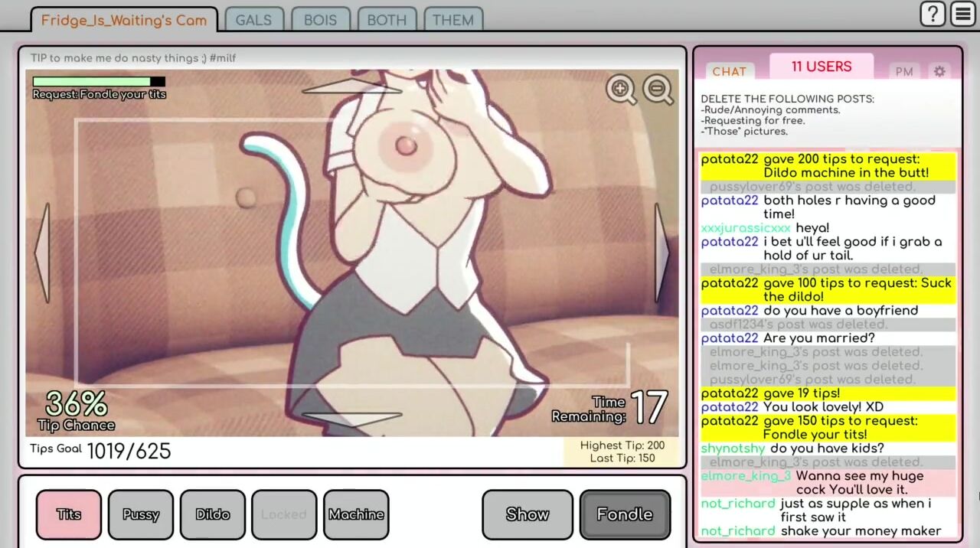Open the help question mark icon
The height and width of the screenshot is (548, 980).
(x=932, y=14)
